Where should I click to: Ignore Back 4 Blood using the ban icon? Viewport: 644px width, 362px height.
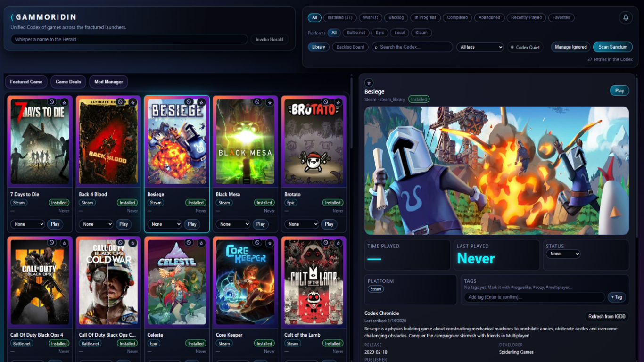click(x=120, y=102)
